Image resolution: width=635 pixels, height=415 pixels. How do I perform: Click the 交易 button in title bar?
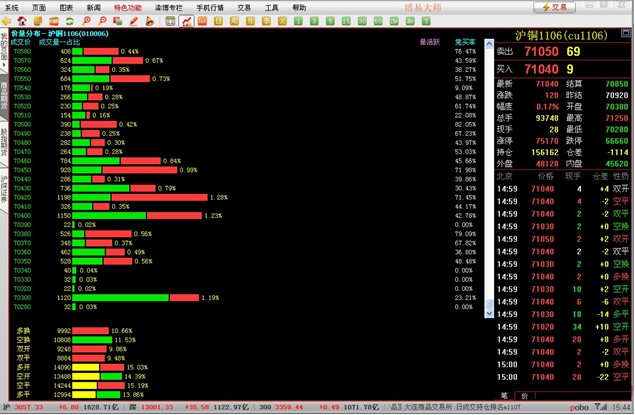click(x=554, y=7)
